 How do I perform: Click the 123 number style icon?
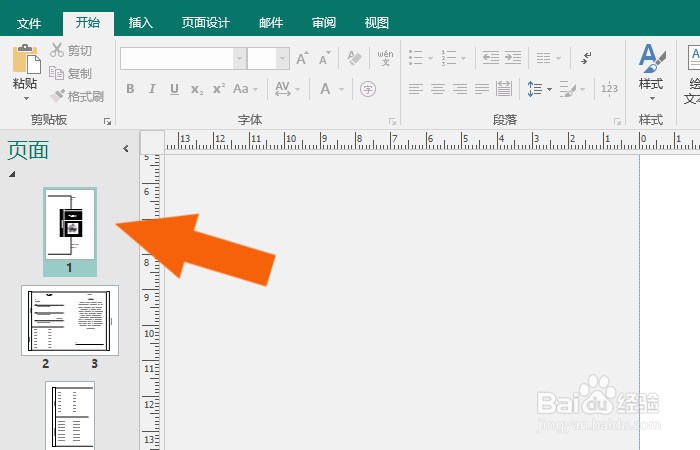tap(609, 89)
